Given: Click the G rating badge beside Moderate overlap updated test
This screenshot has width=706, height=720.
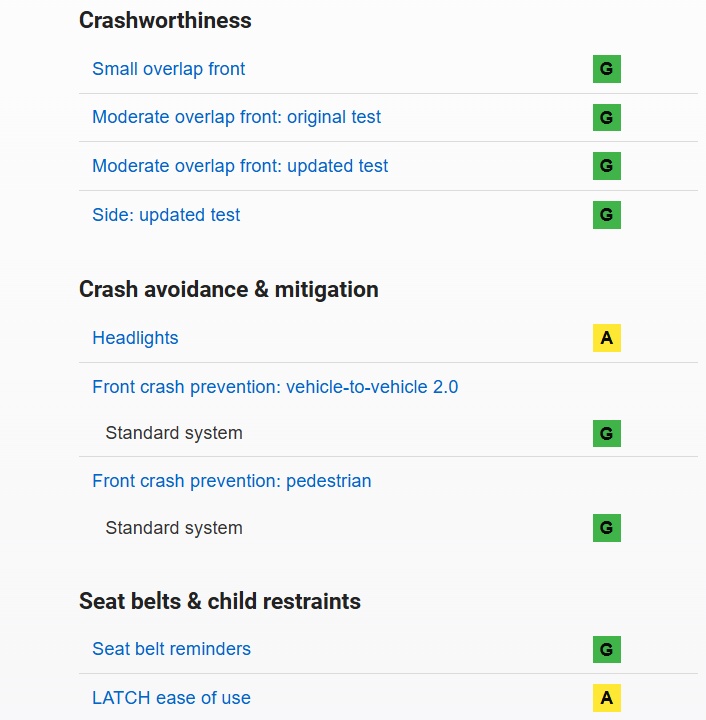Looking at the screenshot, I should click(606, 166).
